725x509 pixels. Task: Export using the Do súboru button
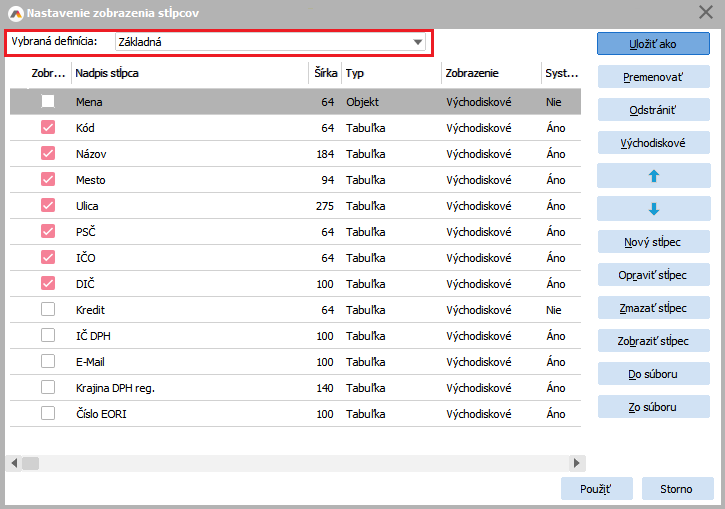tap(653, 374)
